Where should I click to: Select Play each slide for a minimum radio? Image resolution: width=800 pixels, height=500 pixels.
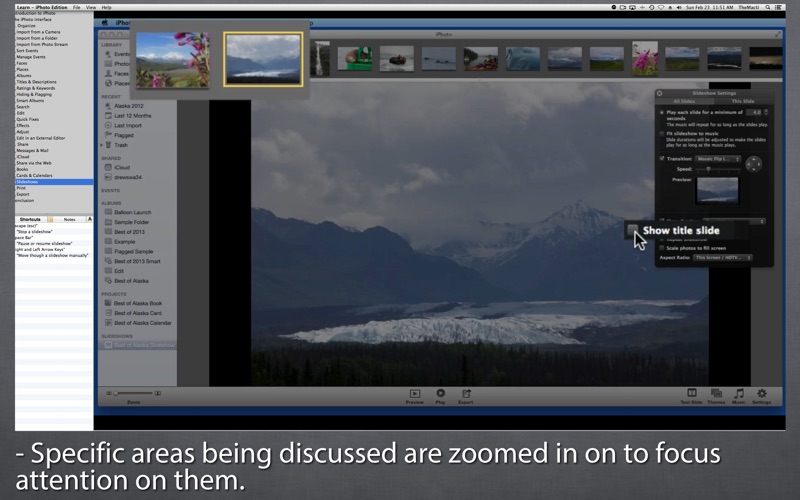662,112
